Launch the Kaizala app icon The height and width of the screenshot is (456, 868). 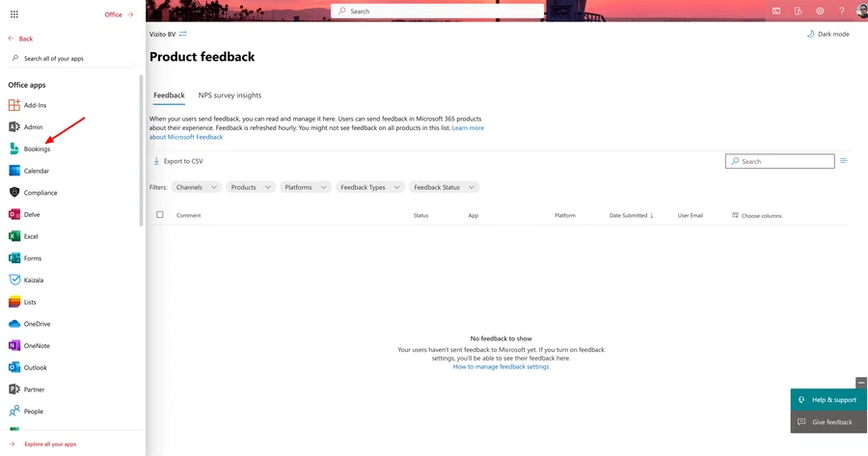tap(14, 280)
